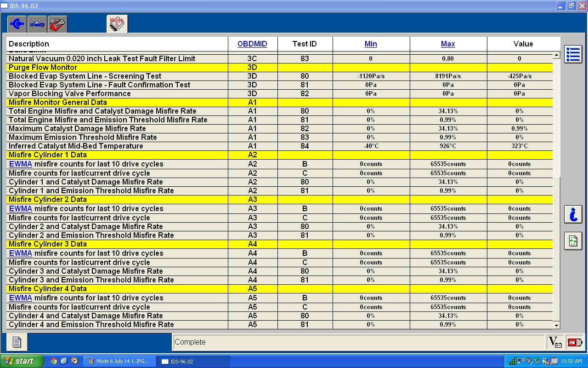Sort by the Max column header
The image size is (588, 368).
click(448, 44)
